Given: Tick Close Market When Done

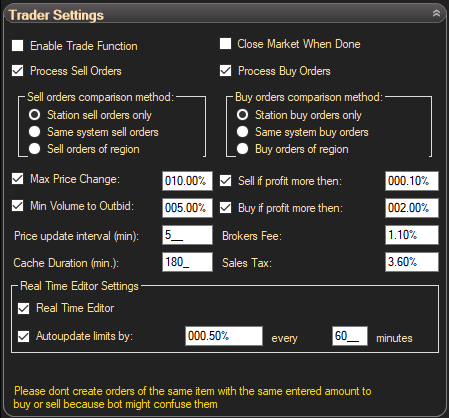Looking at the screenshot, I should 225,44.
